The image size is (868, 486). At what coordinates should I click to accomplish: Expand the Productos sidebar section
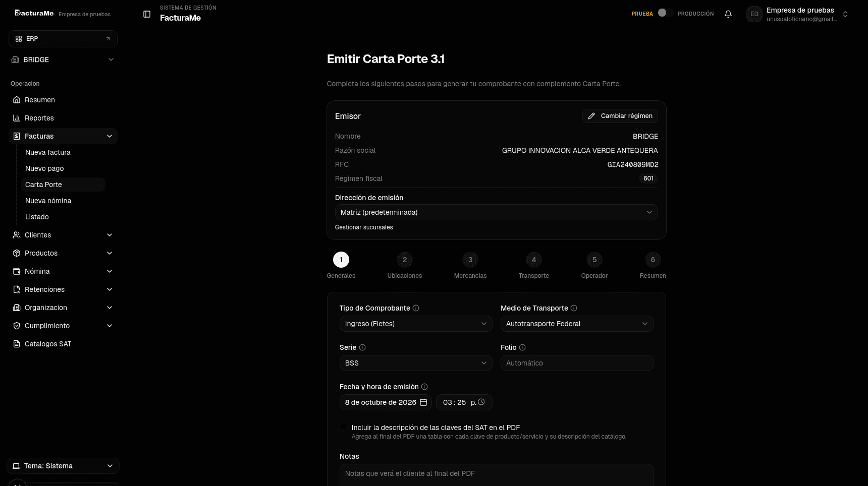click(x=63, y=253)
